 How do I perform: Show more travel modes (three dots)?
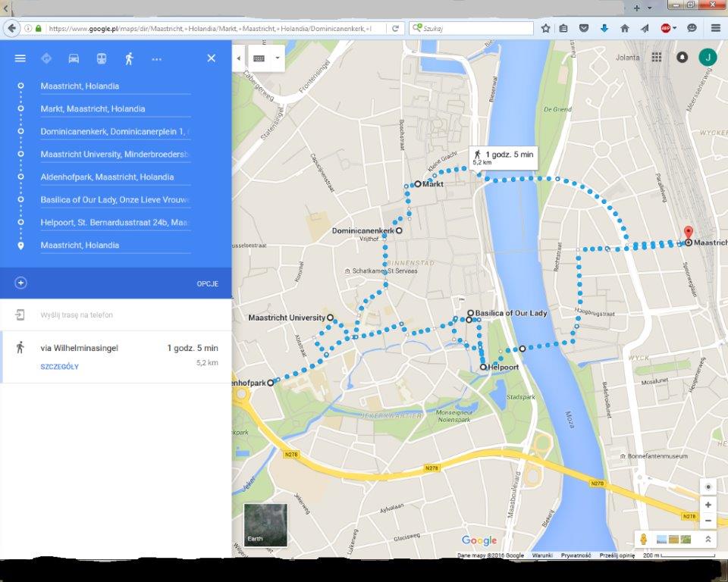pyautogui.click(x=156, y=59)
